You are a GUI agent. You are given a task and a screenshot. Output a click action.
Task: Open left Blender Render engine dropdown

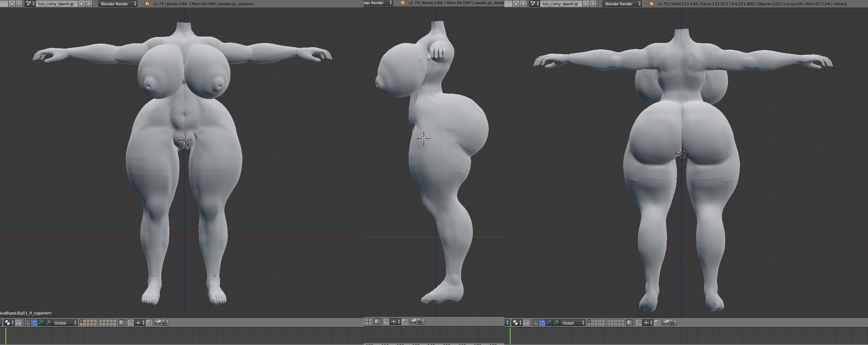tap(118, 4)
